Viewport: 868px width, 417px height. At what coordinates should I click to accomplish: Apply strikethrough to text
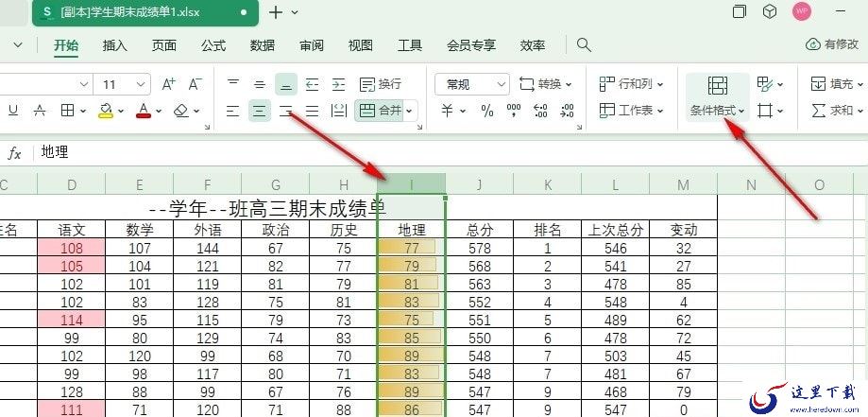click(40, 111)
